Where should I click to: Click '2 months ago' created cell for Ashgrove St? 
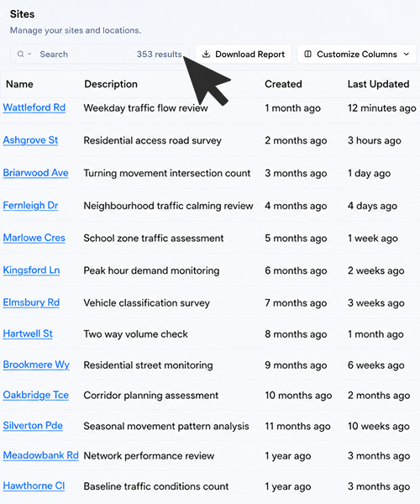tap(296, 140)
